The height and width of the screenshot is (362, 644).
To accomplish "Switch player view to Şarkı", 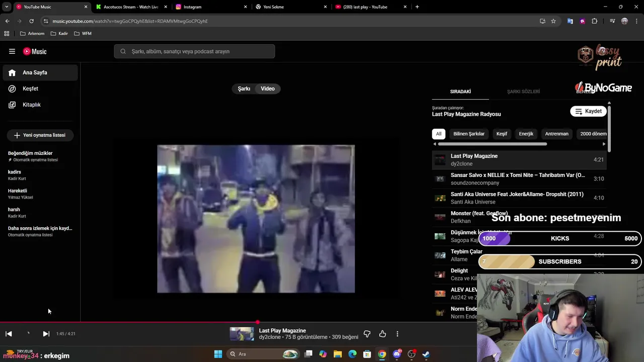I will pyautogui.click(x=244, y=88).
